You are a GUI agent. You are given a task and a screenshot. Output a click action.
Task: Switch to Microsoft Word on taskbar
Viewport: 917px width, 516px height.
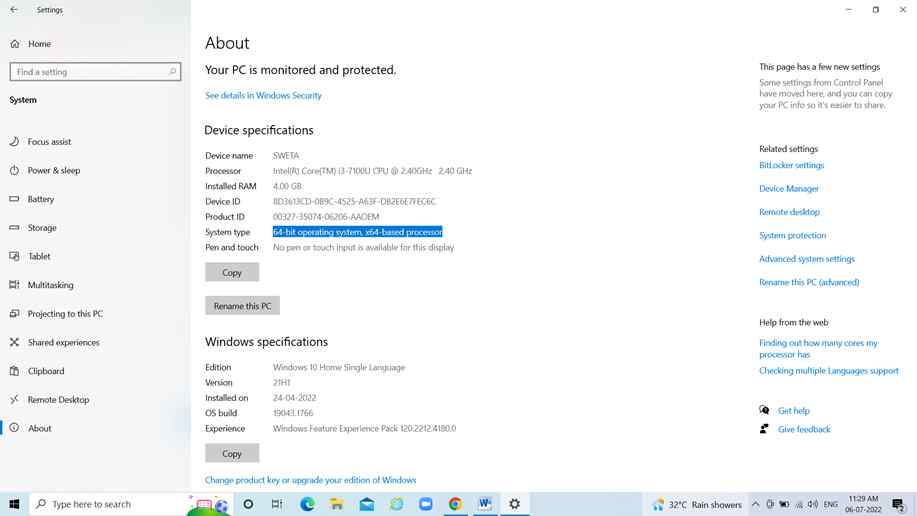[485, 504]
